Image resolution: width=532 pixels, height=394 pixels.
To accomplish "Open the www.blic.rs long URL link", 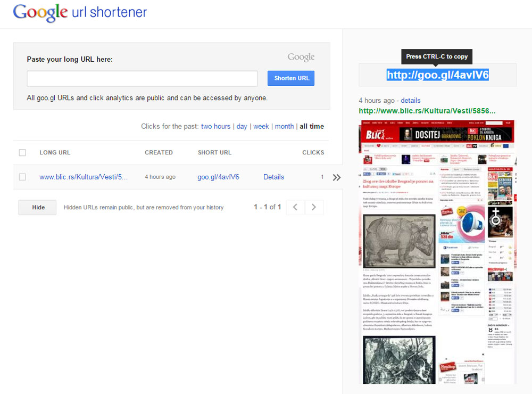I will (x=84, y=177).
